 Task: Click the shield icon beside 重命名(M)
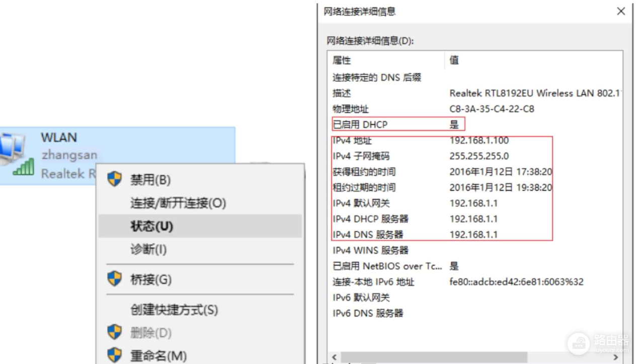(115, 356)
